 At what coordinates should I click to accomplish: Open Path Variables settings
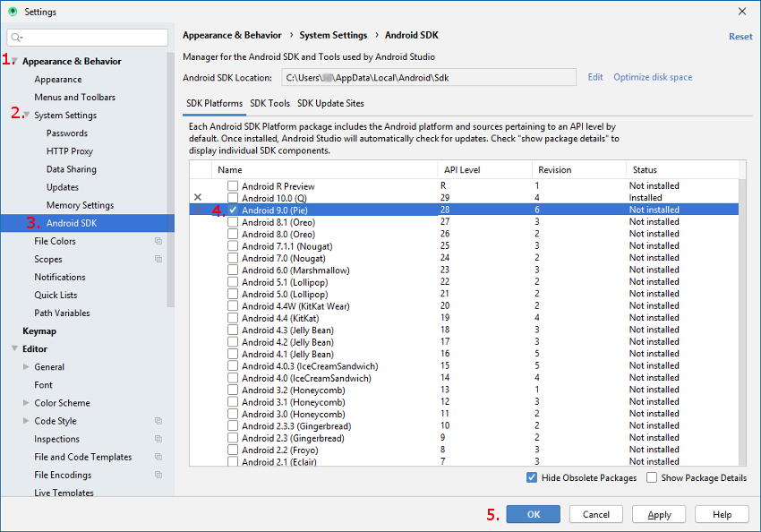[x=62, y=313]
